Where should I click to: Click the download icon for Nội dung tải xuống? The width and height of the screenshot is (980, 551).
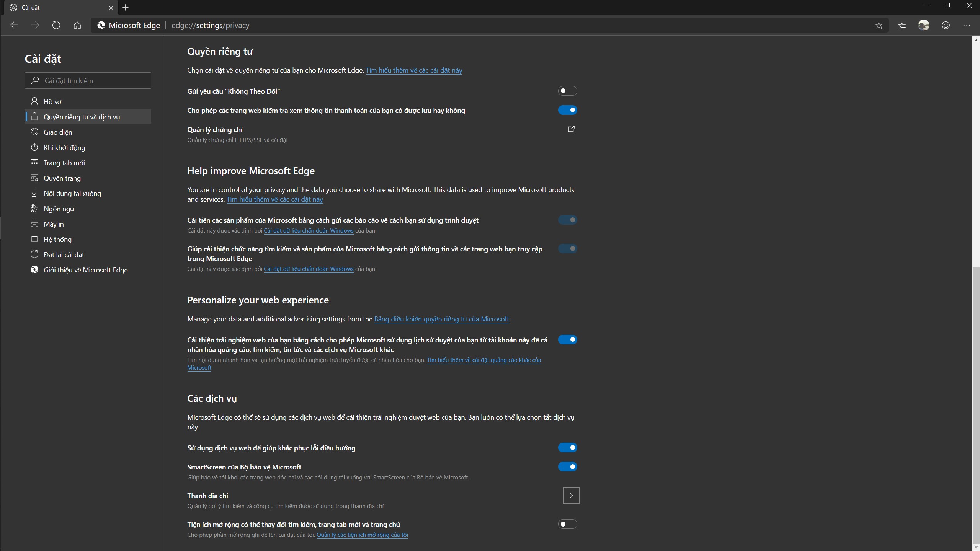(x=34, y=193)
